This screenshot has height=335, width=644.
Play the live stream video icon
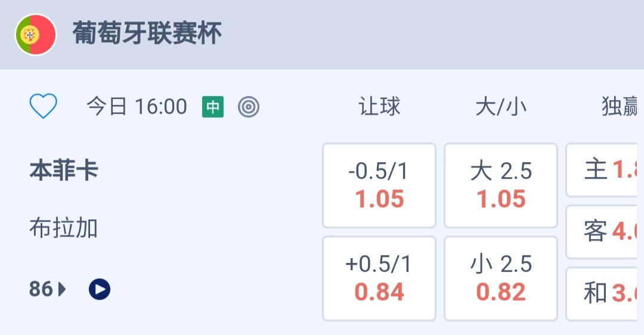click(x=100, y=290)
